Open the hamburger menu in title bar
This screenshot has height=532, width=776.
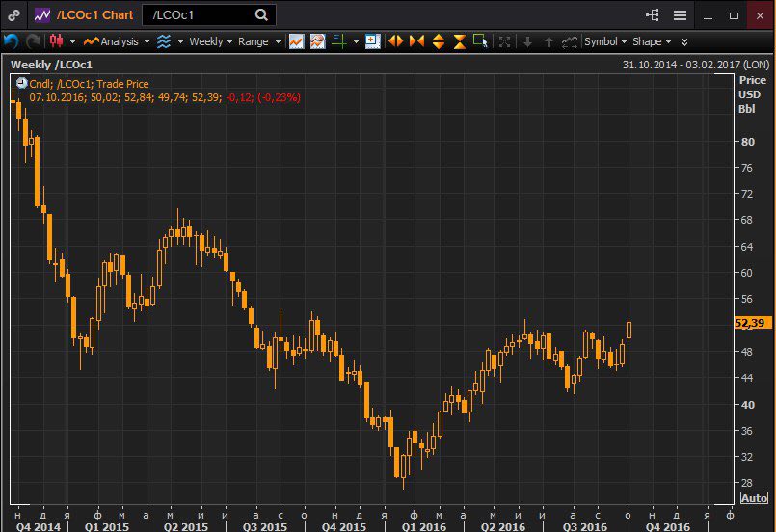coord(681,15)
